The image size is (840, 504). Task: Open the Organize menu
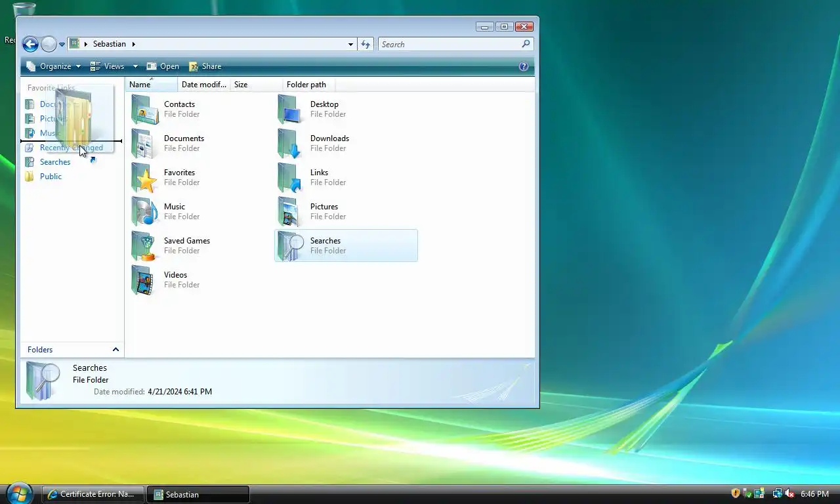click(x=54, y=66)
